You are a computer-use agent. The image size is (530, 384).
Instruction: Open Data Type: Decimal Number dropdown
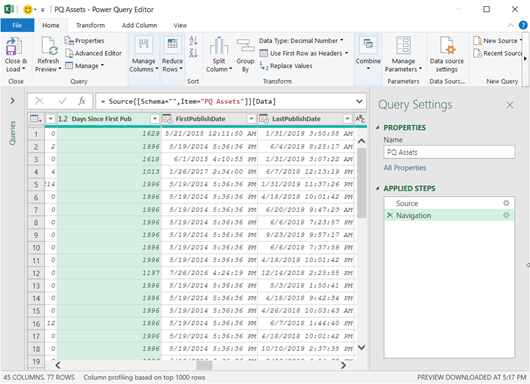pos(301,41)
